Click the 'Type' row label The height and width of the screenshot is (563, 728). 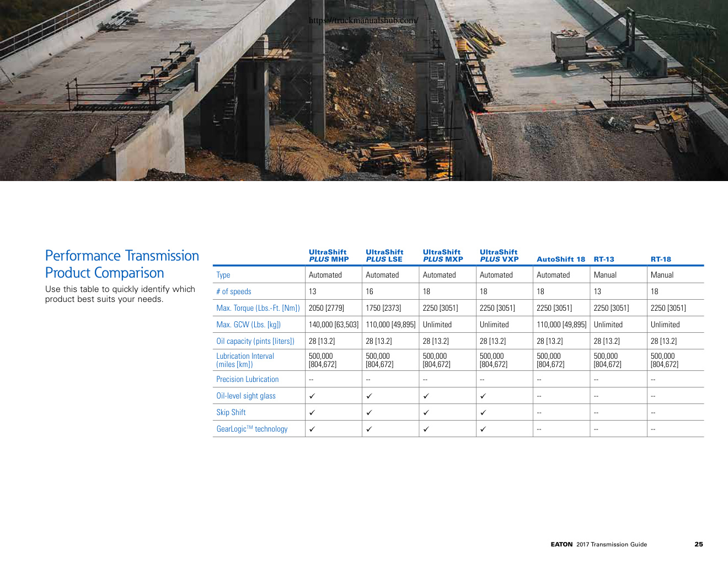coord(223,275)
